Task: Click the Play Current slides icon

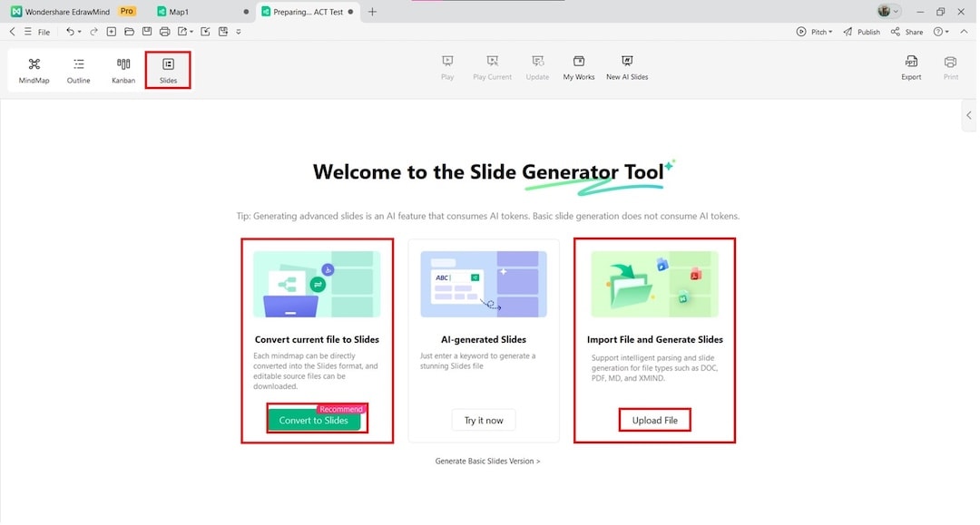Action: coord(492,69)
